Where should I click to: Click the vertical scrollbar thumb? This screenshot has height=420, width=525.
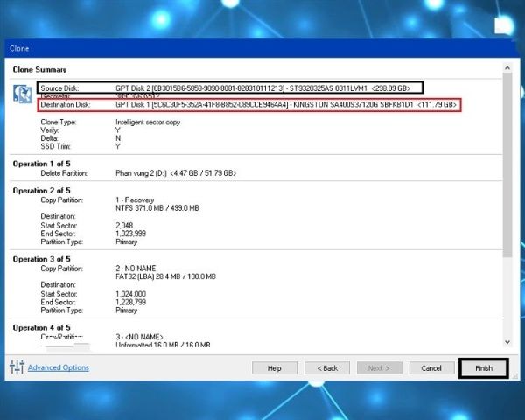(507, 166)
